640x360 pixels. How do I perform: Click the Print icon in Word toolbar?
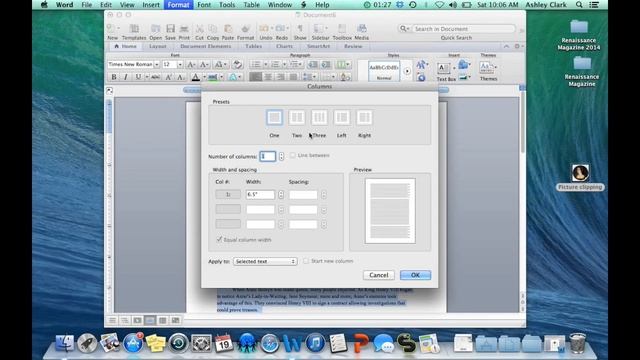click(x=184, y=28)
